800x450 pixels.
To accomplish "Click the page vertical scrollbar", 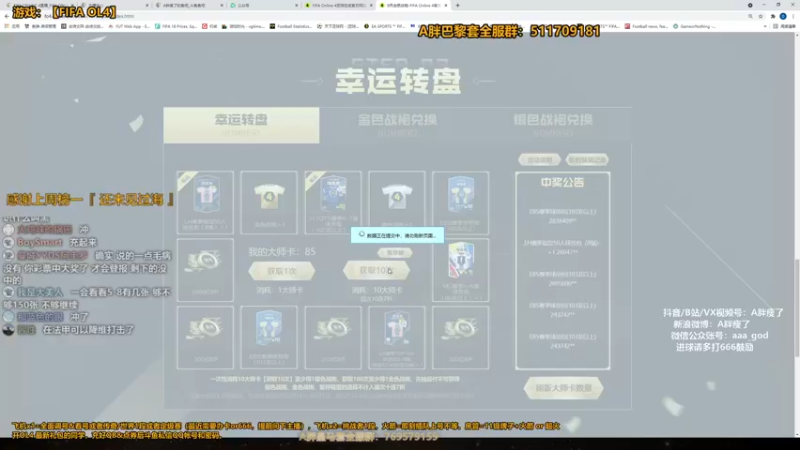I will [x=797, y=308].
